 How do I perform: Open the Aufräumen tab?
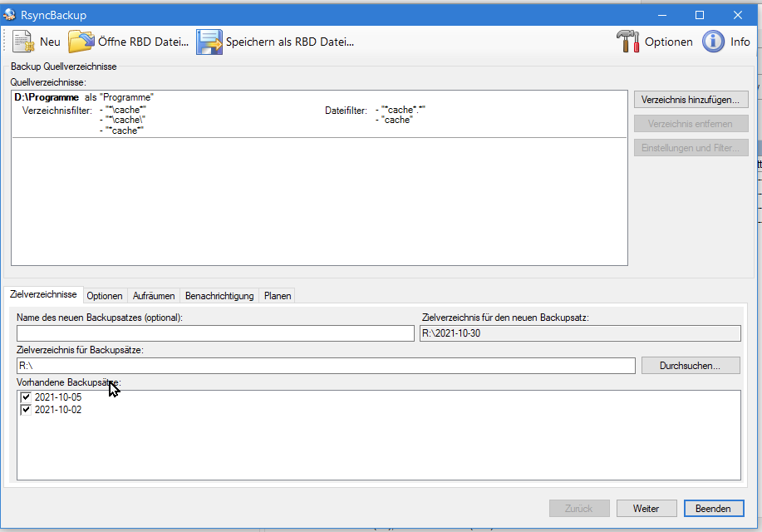154,296
